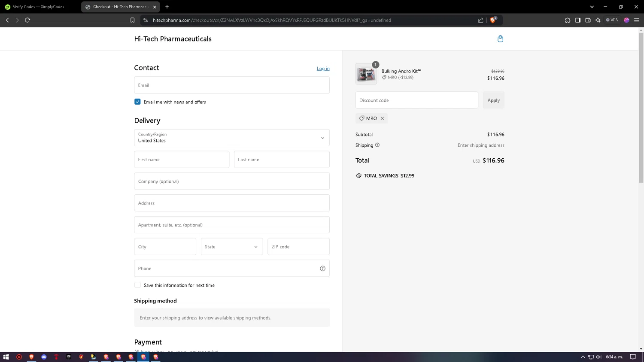Screen dimensions: 644x362
Task: Click Enter shipping address text in summary
Action: pos(481,145)
